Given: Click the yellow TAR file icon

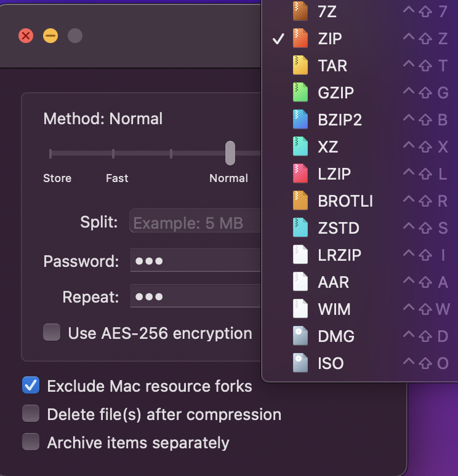Looking at the screenshot, I should pyautogui.click(x=300, y=66).
